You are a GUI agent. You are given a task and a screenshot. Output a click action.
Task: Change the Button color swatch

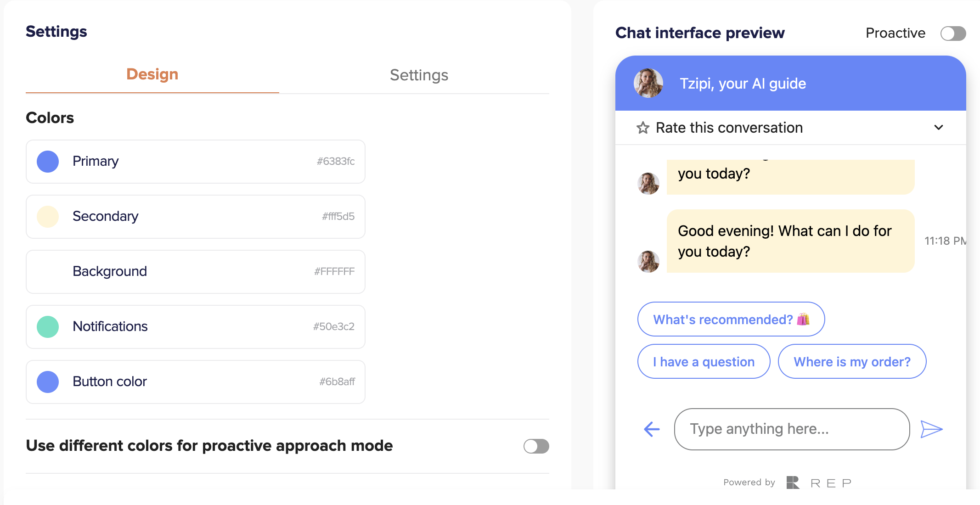click(48, 382)
